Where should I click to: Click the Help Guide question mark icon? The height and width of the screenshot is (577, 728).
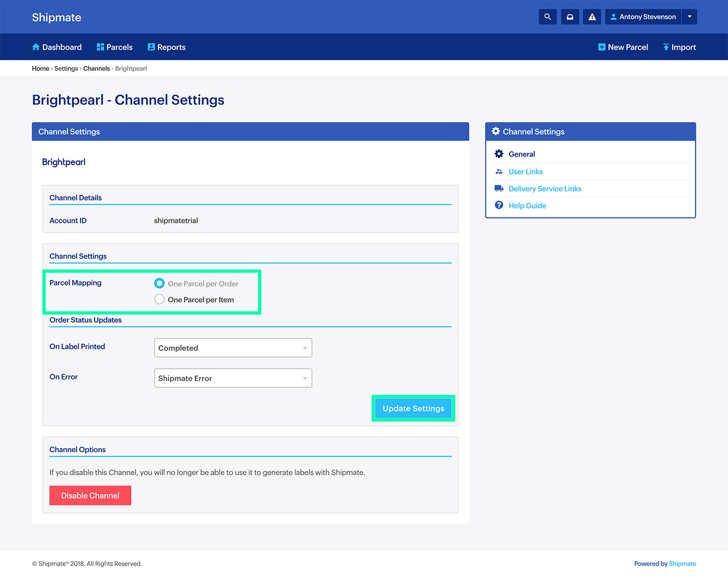point(499,205)
